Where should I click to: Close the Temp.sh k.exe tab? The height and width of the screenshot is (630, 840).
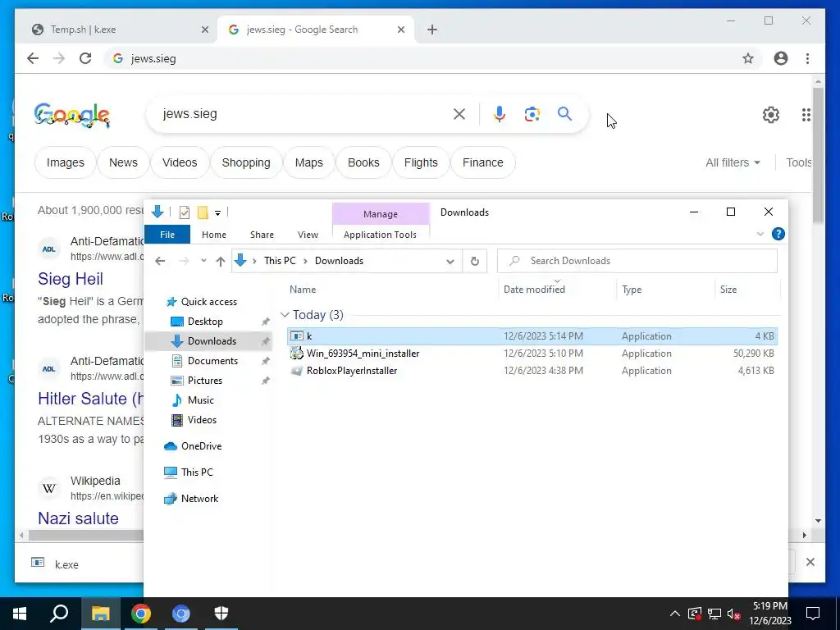point(204,30)
